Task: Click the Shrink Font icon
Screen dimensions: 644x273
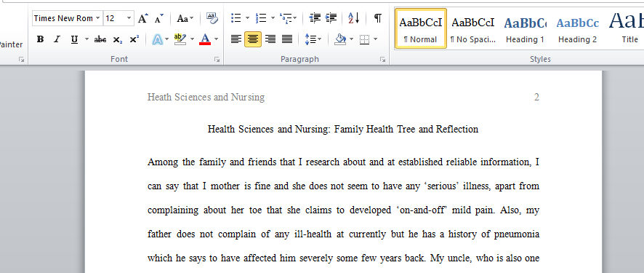Action: [159, 18]
